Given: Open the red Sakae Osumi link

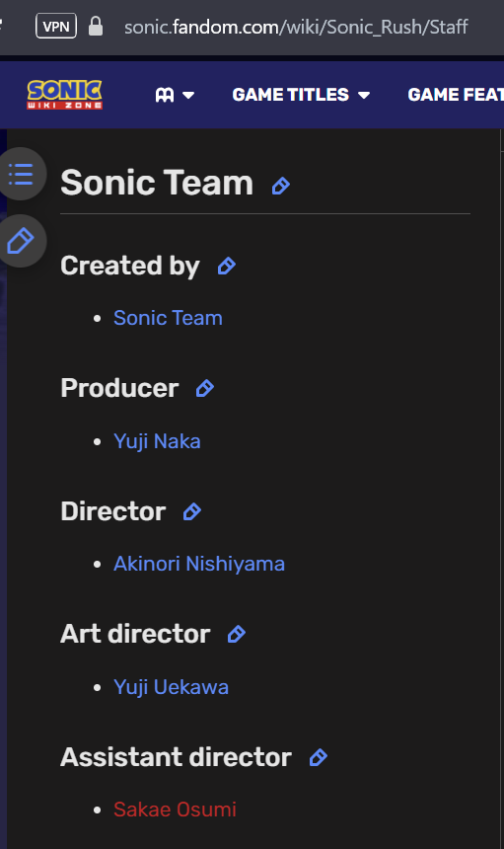Looking at the screenshot, I should [176, 810].
